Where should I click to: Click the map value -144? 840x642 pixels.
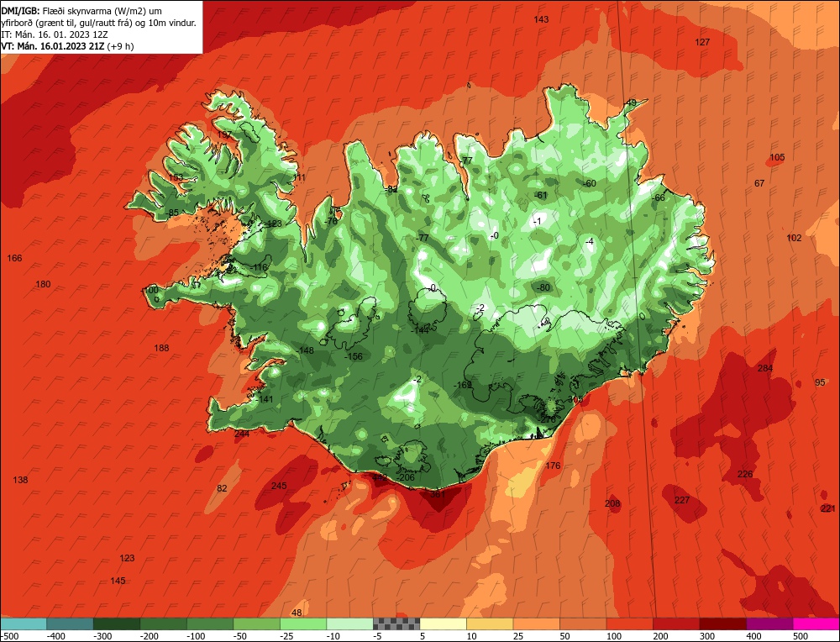point(420,330)
